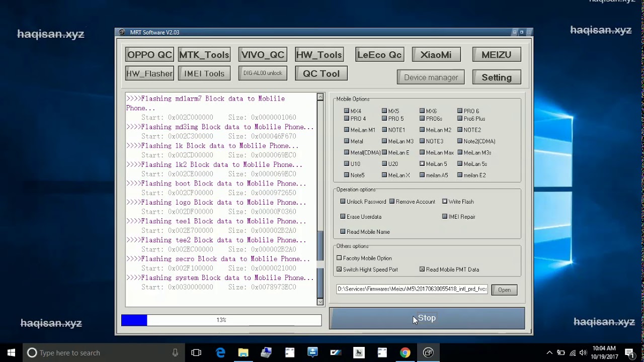Tick the U20 checkbox

384,164
